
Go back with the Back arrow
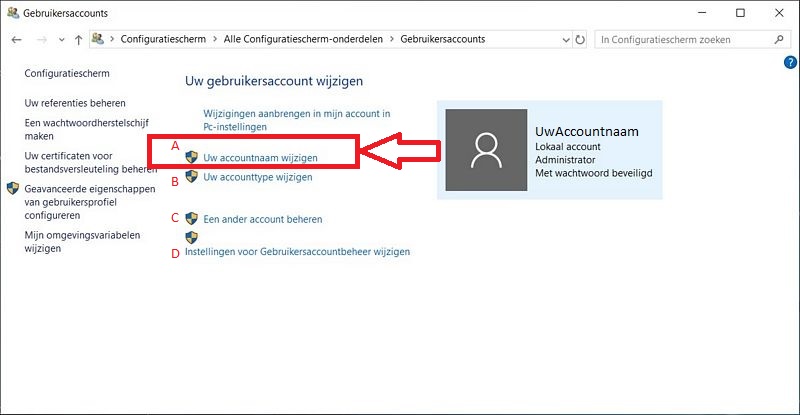point(16,39)
